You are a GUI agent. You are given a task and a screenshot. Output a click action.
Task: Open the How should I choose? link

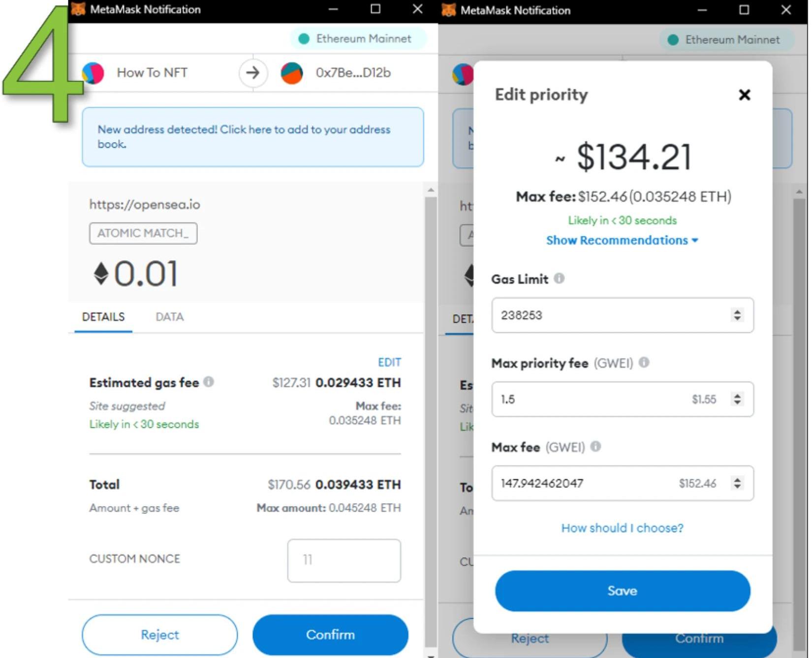click(622, 528)
